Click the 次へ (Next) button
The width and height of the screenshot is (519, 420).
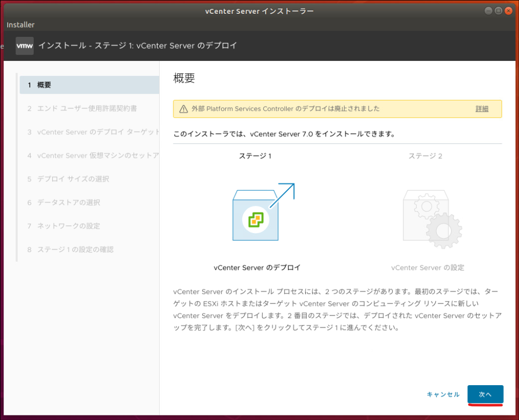(x=485, y=394)
